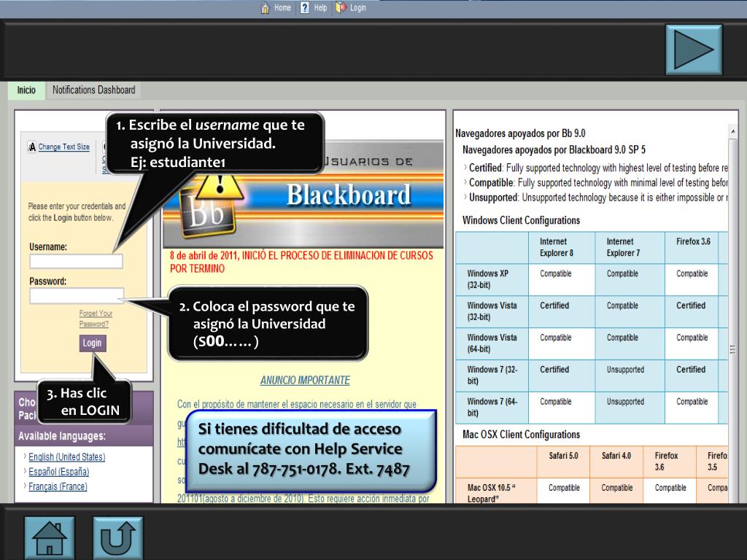
Task: Open the Change Text Size link
Action: (64, 147)
